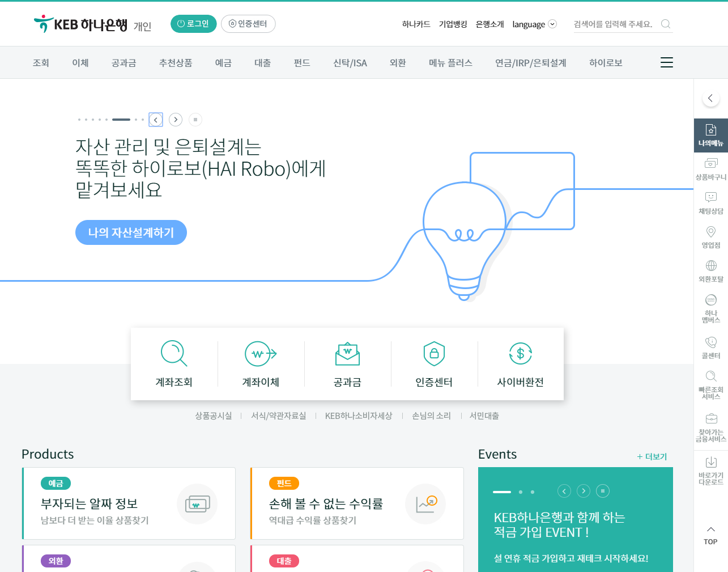The width and height of the screenshot is (728, 572).
Task: Open 상품바구니 product basket in sidebar
Action: click(x=710, y=169)
